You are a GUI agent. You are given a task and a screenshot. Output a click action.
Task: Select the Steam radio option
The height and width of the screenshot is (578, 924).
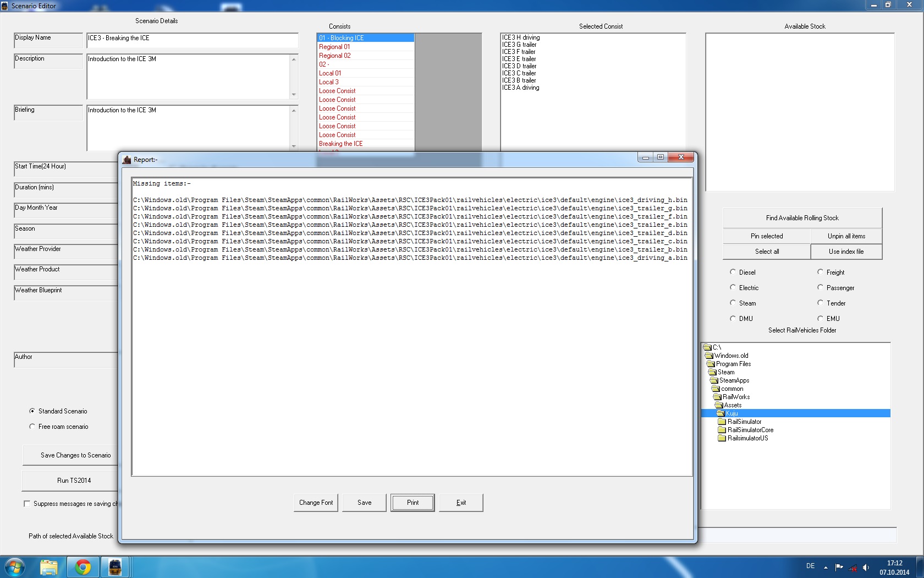pyautogui.click(x=733, y=303)
